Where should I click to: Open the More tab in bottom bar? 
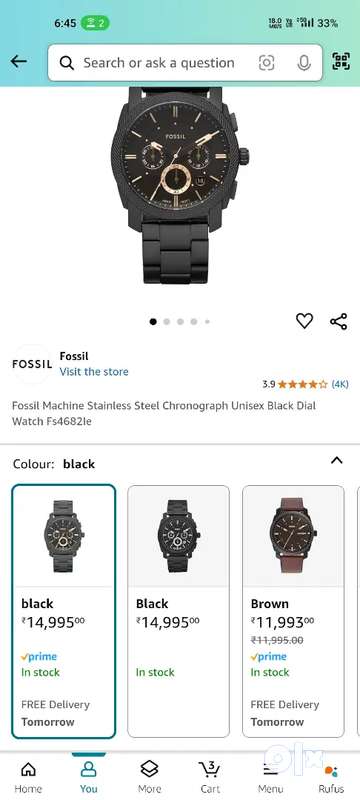tap(149, 777)
